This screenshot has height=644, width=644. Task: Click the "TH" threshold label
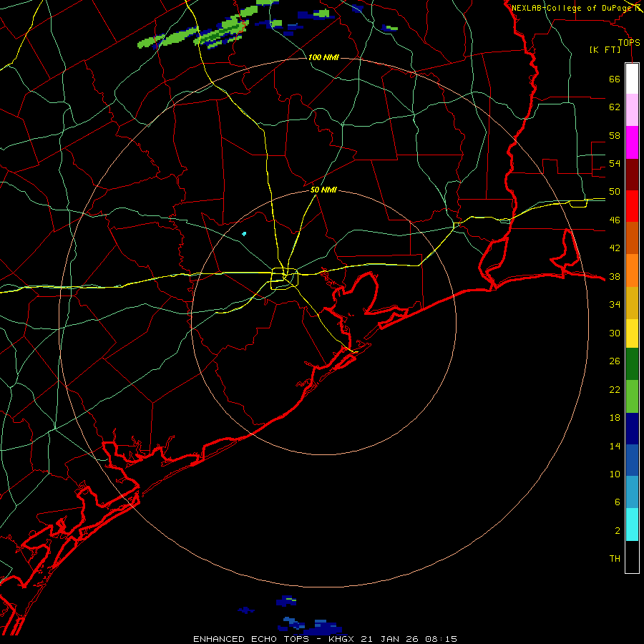pos(615,559)
